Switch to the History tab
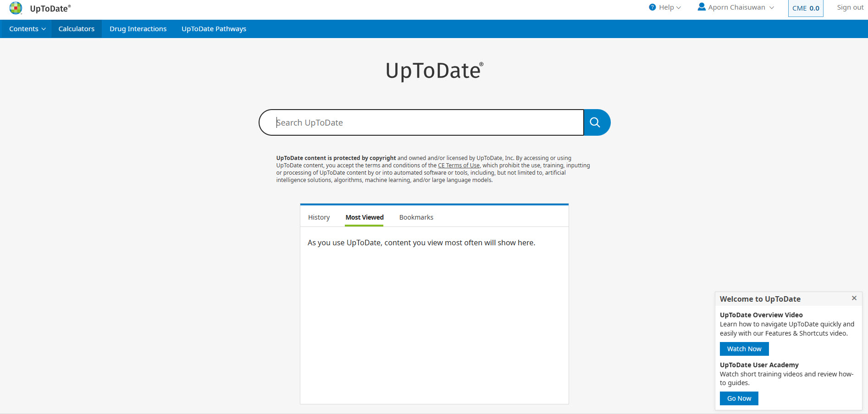Viewport: 868px width, 414px height. pos(319,217)
